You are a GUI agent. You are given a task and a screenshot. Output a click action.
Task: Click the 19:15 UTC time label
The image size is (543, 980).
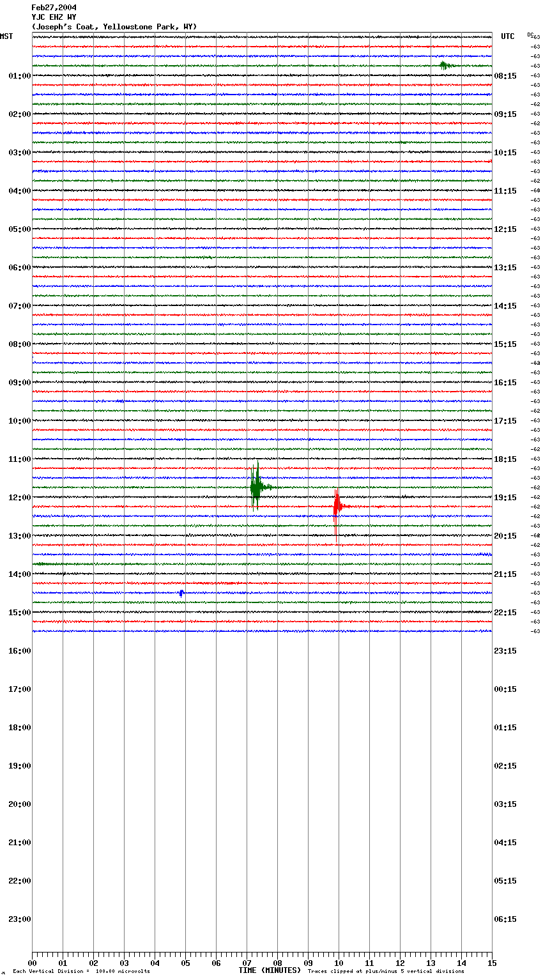[x=505, y=498]
